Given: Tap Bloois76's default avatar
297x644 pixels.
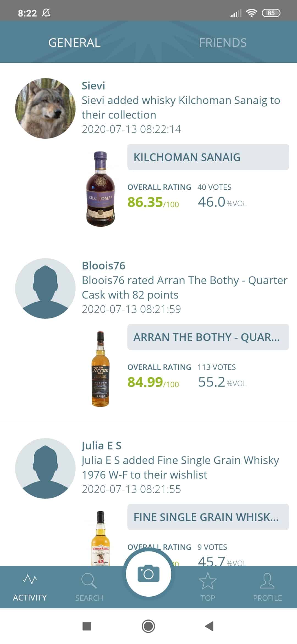Looking at the screenshot, I should pos(45,288).
